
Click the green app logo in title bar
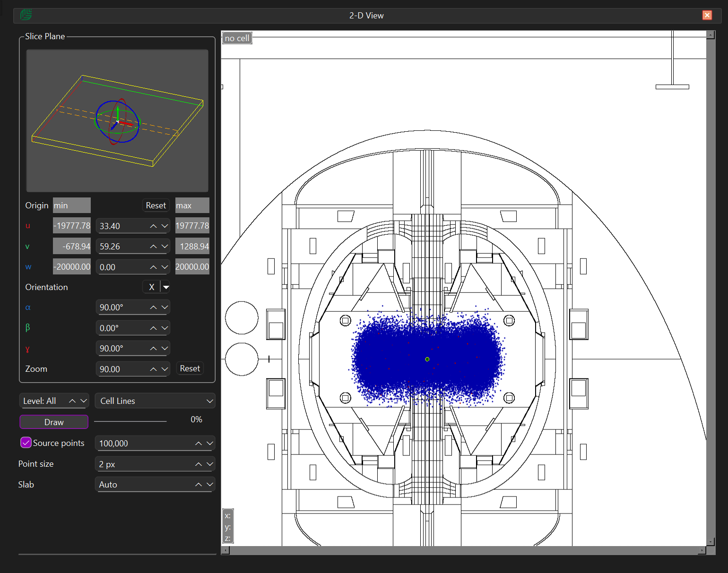(26, 15)
